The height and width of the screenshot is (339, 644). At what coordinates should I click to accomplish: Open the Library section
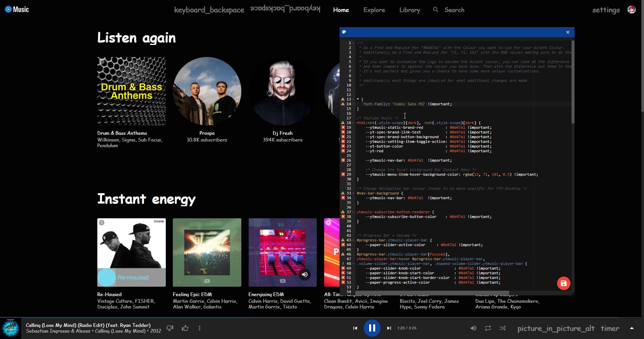point(409,10)
